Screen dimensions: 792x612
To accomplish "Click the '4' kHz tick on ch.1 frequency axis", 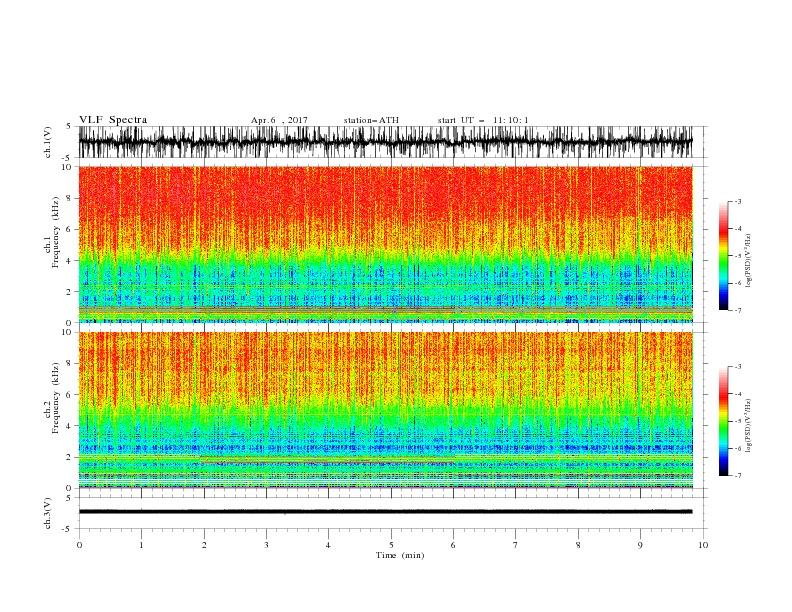I will 70,261.
